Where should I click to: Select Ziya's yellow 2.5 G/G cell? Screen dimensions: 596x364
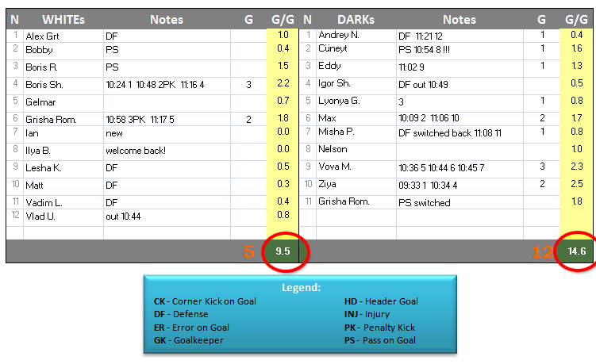575,184
